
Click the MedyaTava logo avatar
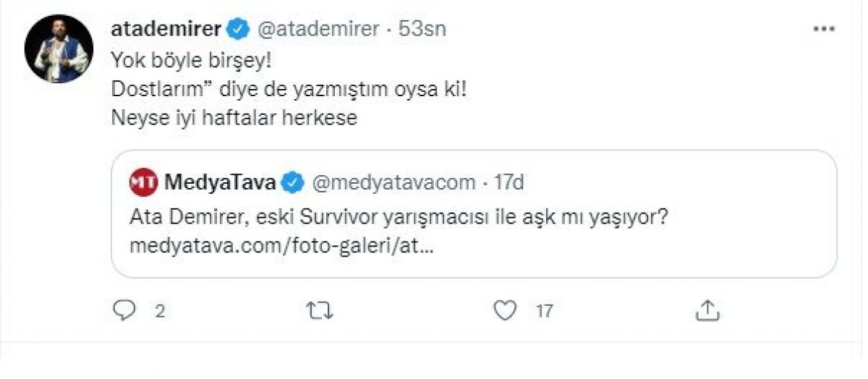click(143, 183)
